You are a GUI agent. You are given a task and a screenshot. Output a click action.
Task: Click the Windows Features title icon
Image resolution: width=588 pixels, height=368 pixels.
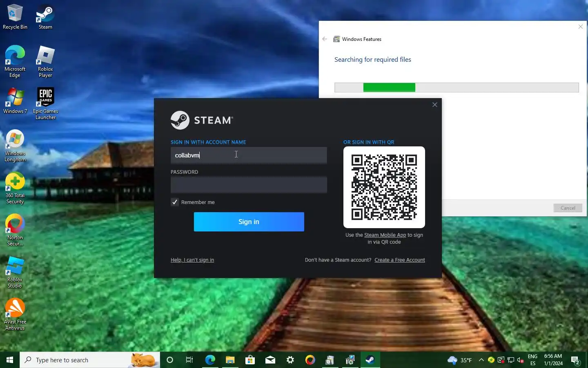(x=337, y=39)
